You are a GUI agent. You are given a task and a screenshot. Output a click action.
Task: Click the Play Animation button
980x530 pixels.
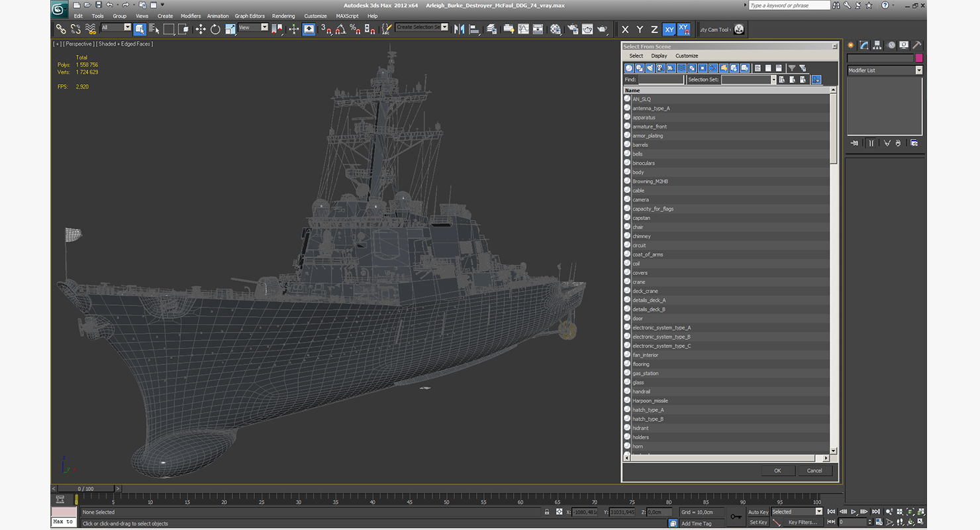point(854,511)
